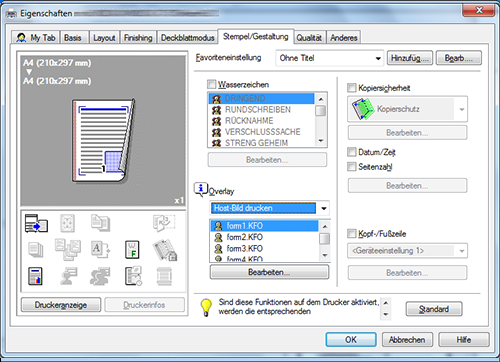Click the Druckeranzeige button
Viewport: 500px width, 362px height.
coord(61,305)
